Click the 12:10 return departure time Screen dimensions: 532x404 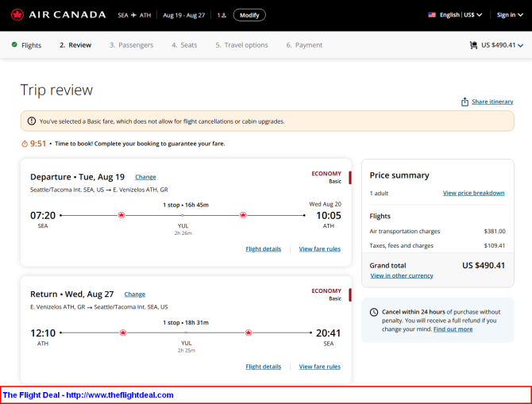tap(43, 333)
